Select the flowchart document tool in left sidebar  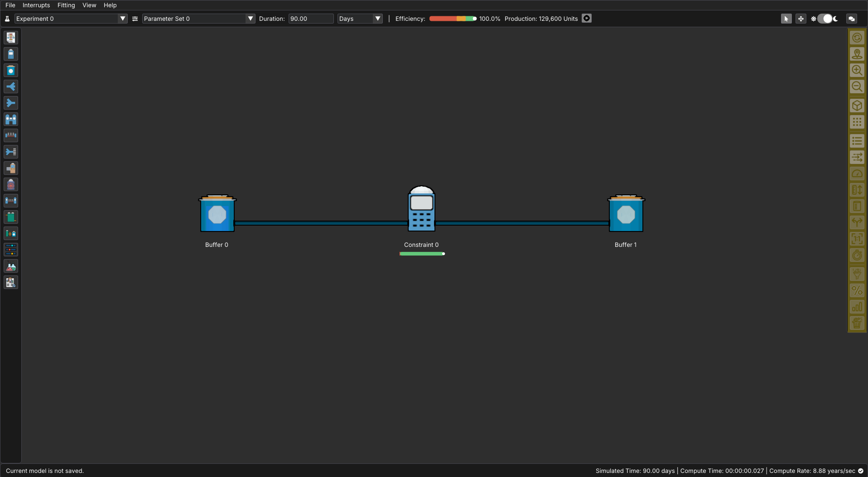click(x=11, y=38)
